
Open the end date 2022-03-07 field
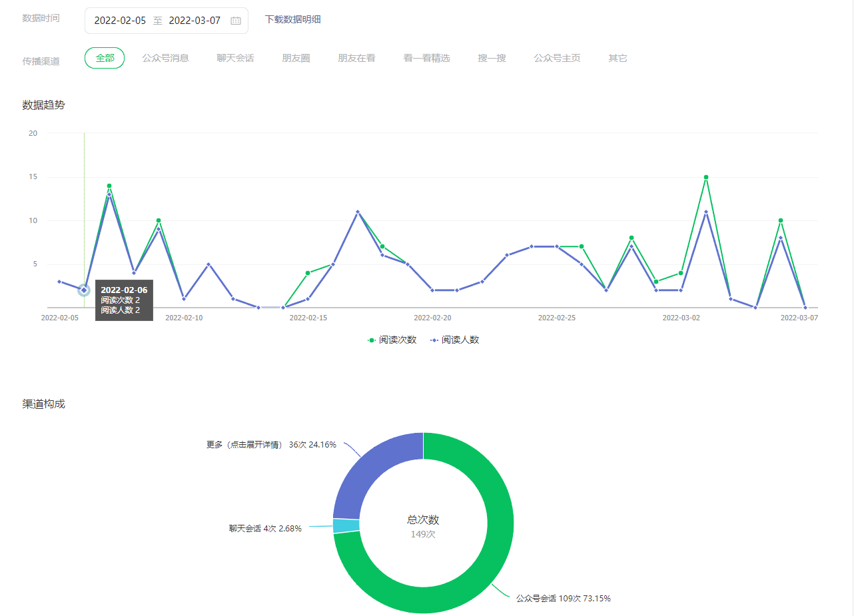(x=195, y=21)
